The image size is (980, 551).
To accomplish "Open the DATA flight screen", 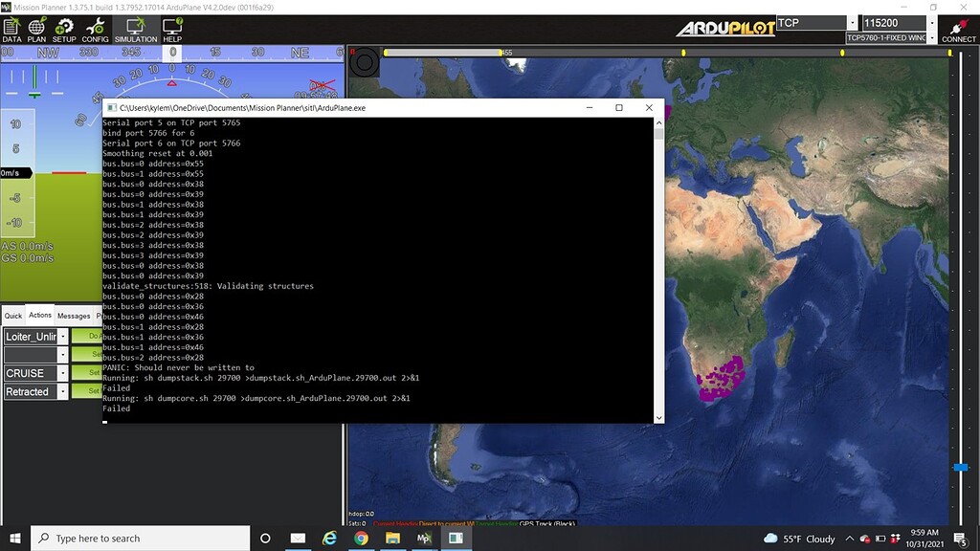I will [11, 31].
